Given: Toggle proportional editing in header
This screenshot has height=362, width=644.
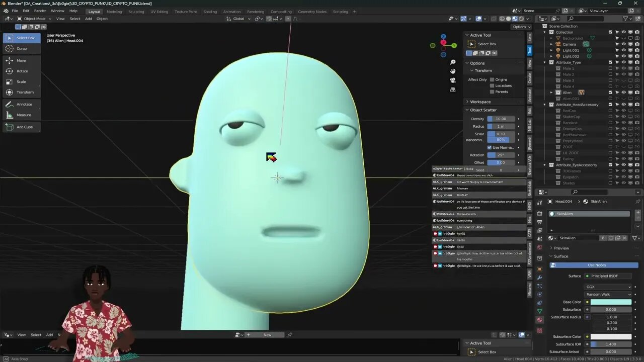Looking at the screenshot, I should pos(288,19).
